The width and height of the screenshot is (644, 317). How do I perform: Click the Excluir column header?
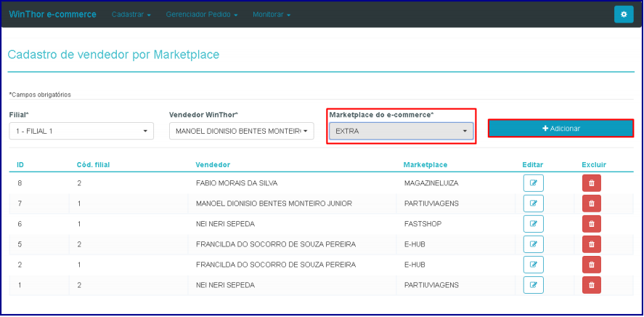(x=594, y=165)
